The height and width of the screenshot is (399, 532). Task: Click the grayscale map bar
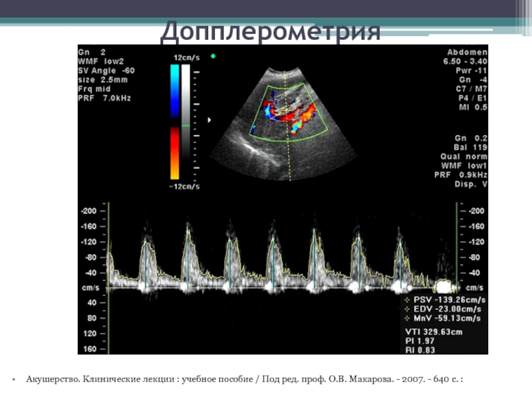pyautogui.click(x=186, y=112)
